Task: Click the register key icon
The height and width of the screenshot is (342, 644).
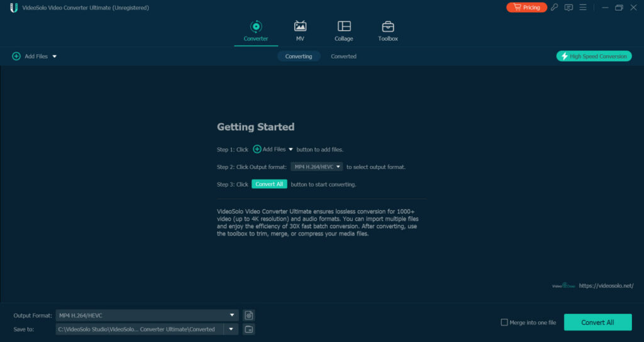Action: [x=555, y=8]
